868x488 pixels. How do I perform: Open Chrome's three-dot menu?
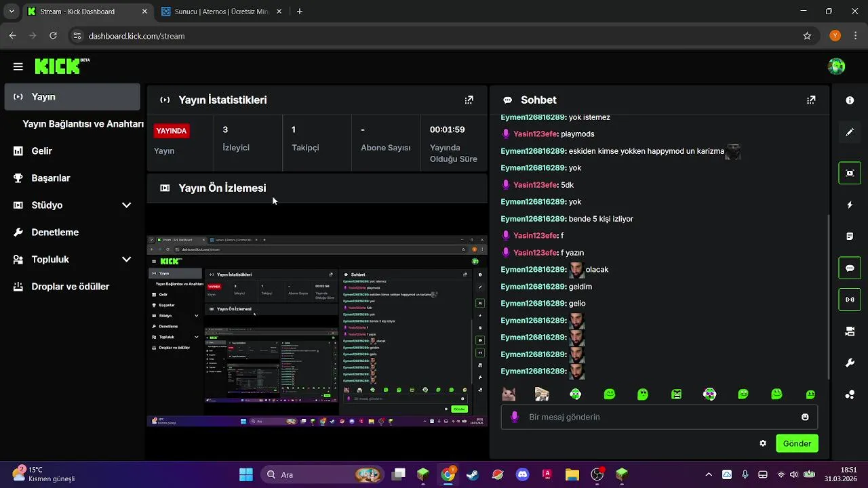(854, 36)
